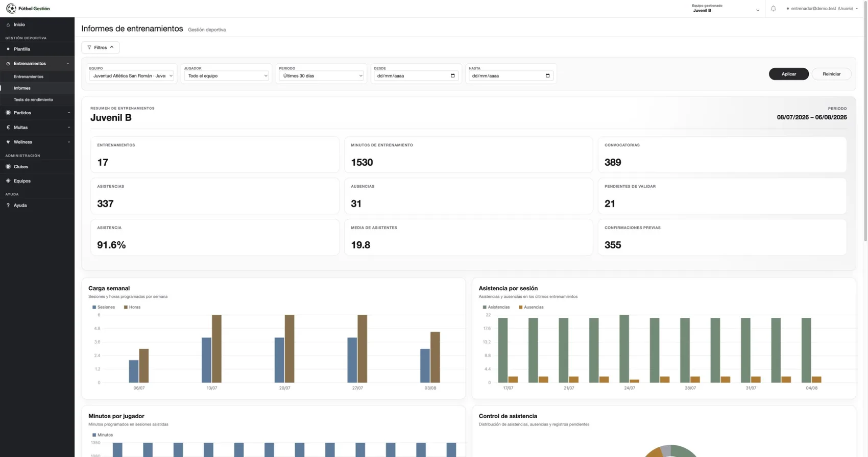Viewport: 868px width, 457px height.
Task: Open the Jugador filter dropdown
Action: coord(227,76)
